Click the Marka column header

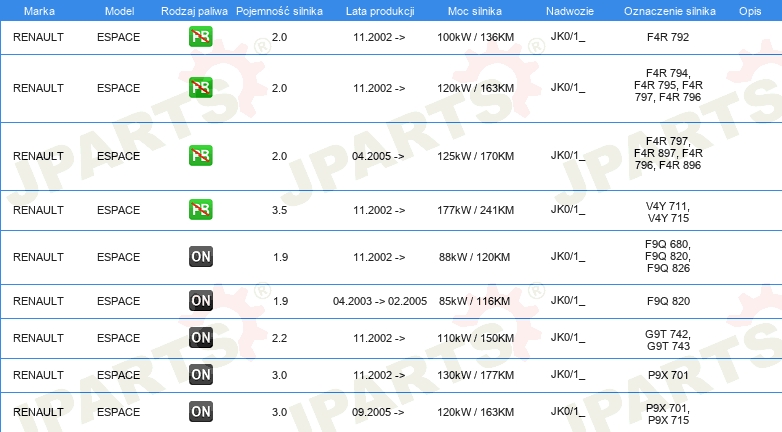point(39,11)
